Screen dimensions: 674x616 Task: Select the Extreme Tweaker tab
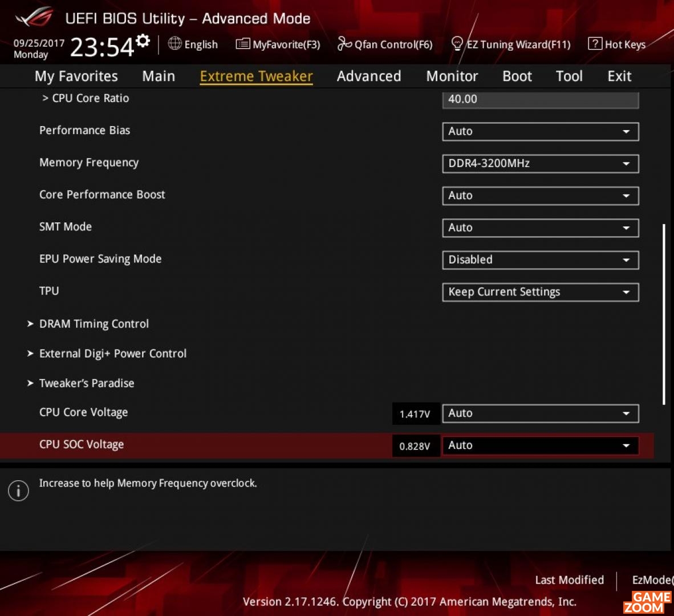coord(256,76)
